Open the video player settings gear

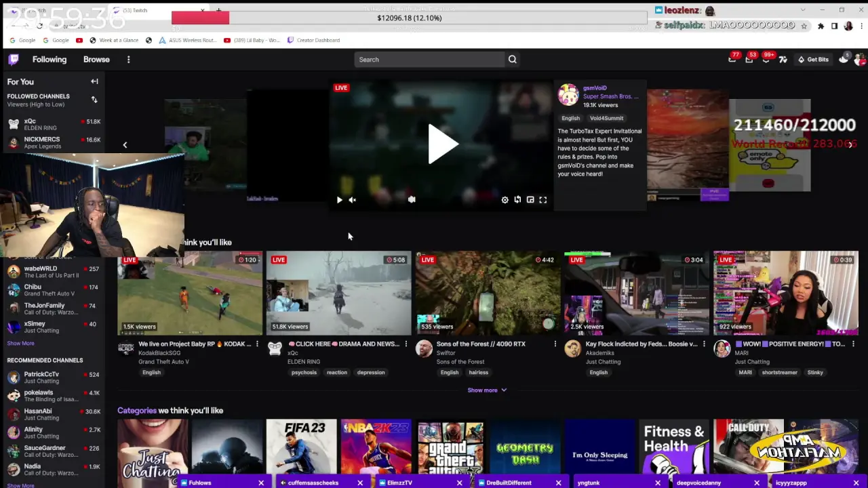(505, 199)
